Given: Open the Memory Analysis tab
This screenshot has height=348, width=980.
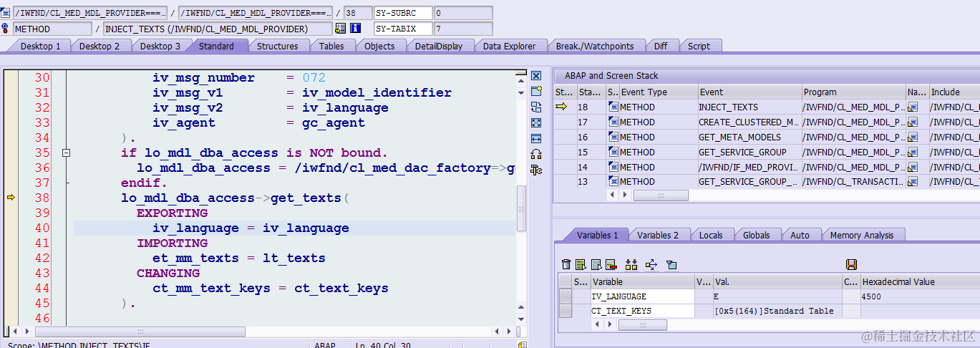Looking at the screenshot, I should coord(862,235).
